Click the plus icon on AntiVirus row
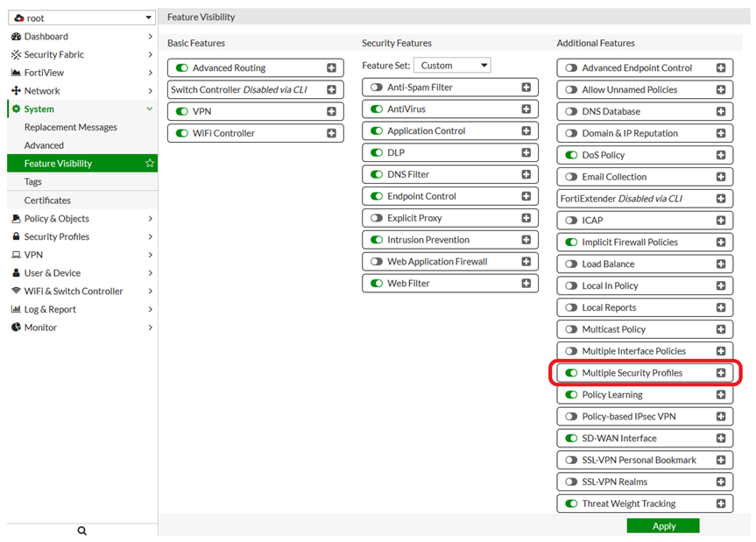Screen dimensions: 756x542 [526, 109]
